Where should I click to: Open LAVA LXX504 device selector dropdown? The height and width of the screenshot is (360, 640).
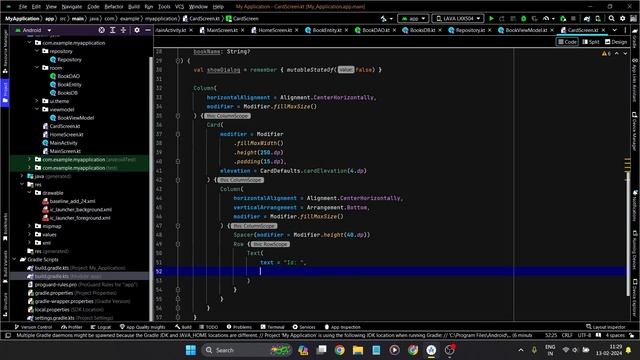458,18
